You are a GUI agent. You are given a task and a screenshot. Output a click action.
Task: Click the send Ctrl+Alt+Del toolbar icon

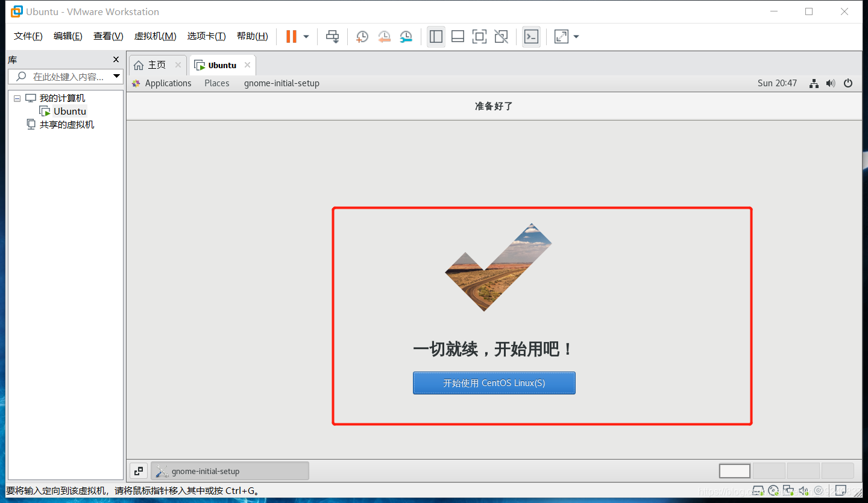click(x=332, y=36)
